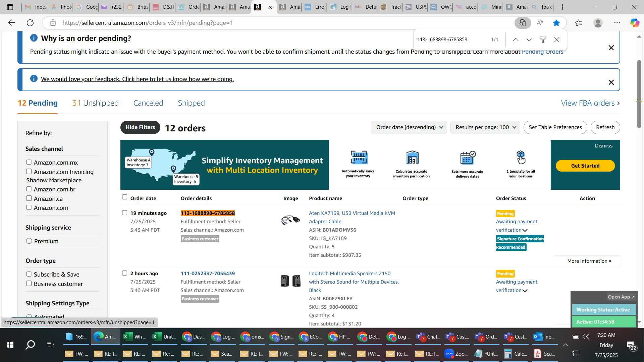Click the favorites star in address bar
The width and height of the screenshot is (644, 362).
pyautogui.click(x=556, y=23)
